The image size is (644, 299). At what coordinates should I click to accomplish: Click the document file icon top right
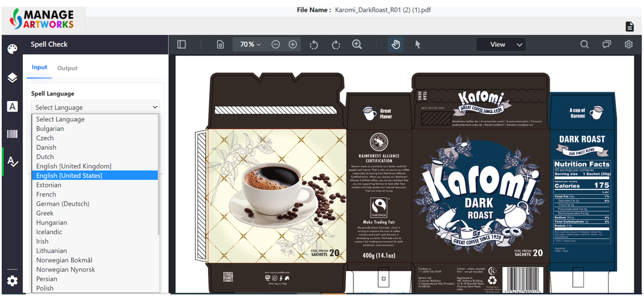tap(630, 27)
